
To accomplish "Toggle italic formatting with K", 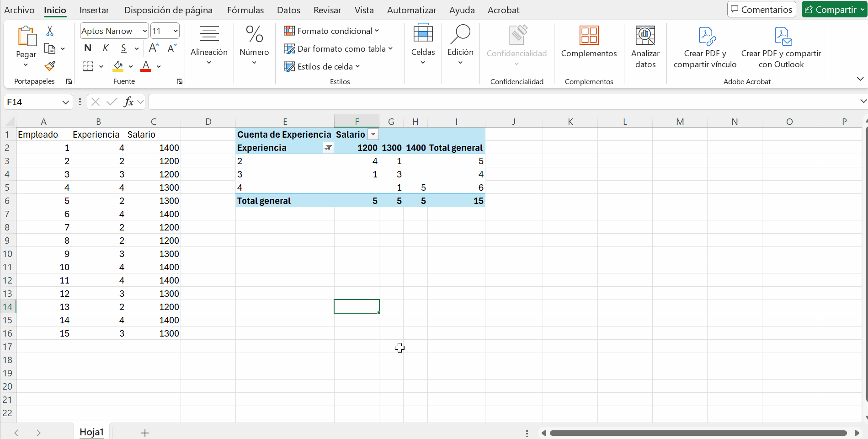I will pos(106,48).
